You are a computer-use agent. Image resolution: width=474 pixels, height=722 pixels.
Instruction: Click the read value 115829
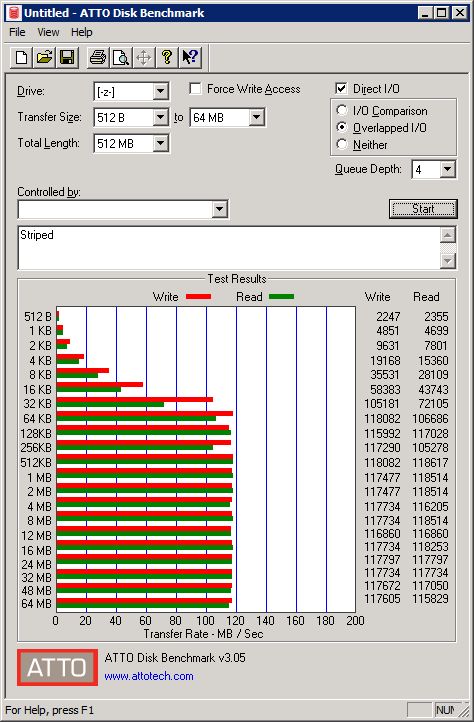click(x=430, y=599)
